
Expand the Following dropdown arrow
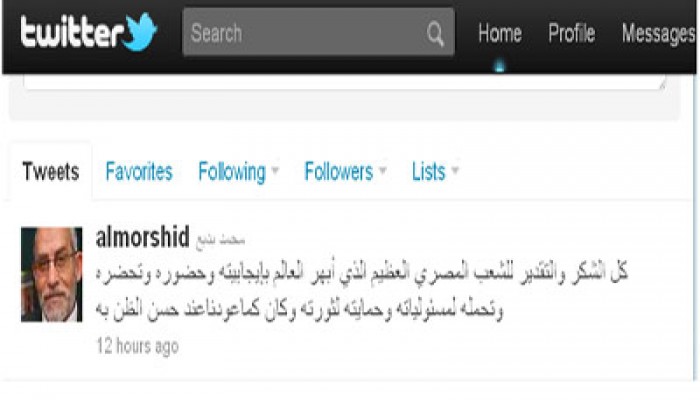pos(275,171)
